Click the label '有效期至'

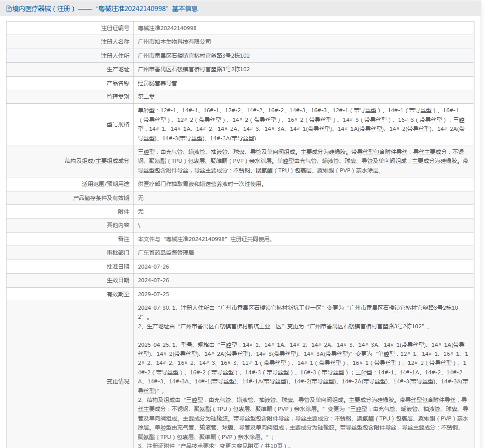tap(118, 294)
